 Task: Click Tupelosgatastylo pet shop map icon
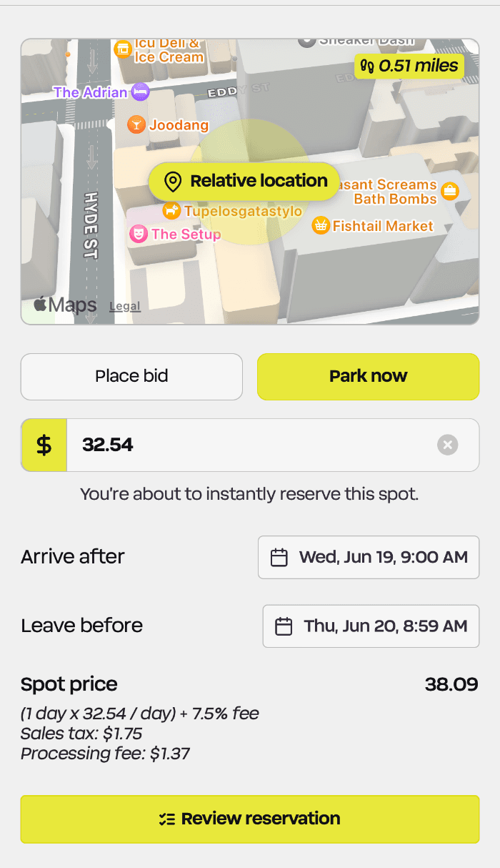click(171, 211)
